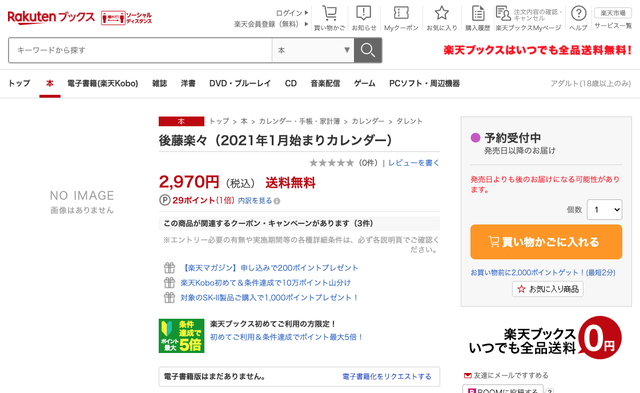Toggle the お気に入り商品 favorite button
The height and width of the screenshot is (393, 640).
pos(548,289)
